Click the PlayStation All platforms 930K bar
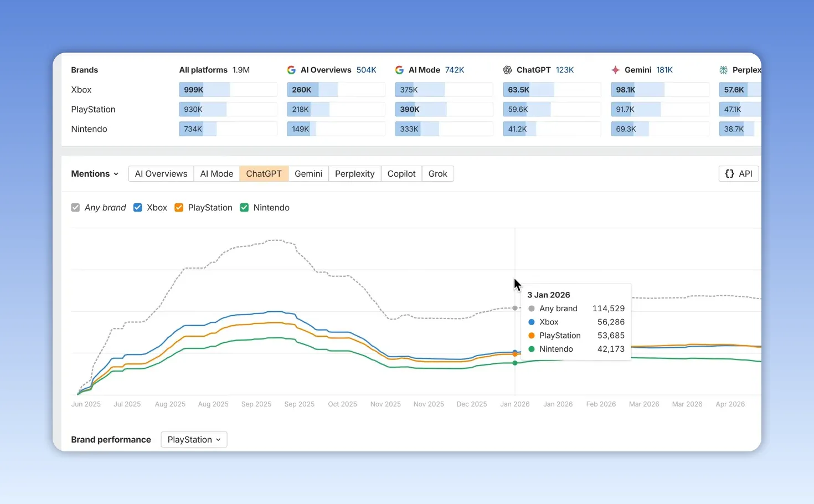Screen dimensions: 814x504 click(228, 110)
